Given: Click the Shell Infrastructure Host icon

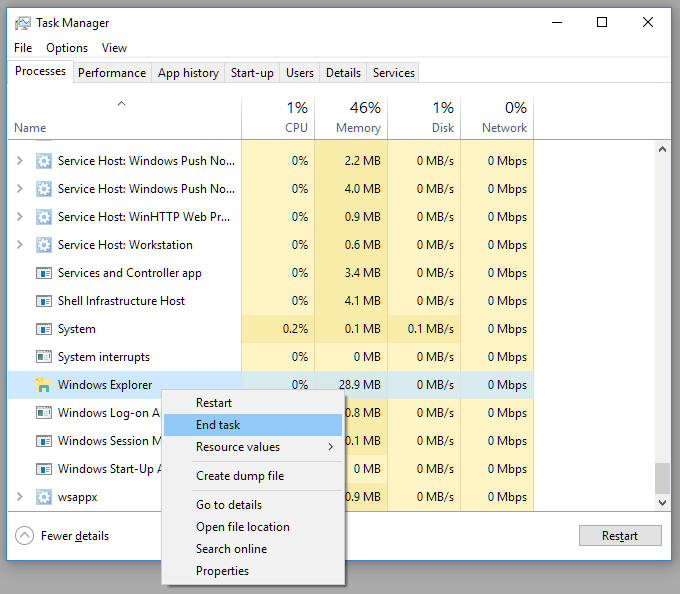Looking at the screenshot, I should point(43,301).
